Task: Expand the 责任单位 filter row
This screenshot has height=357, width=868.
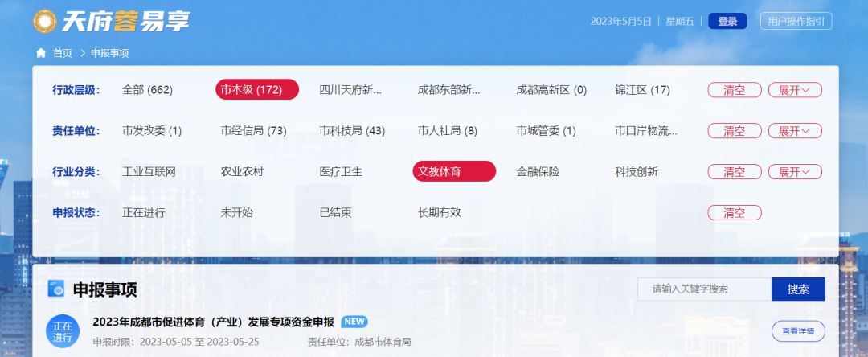Action: [794, 130]
